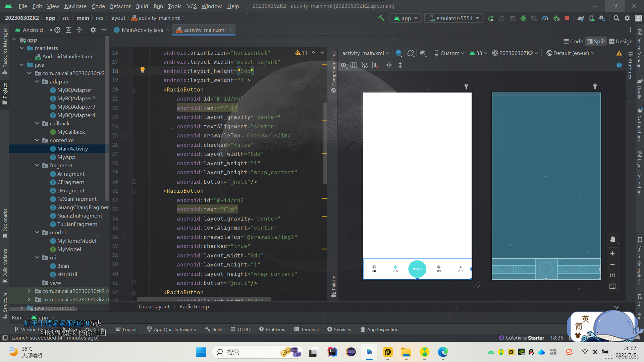Open the Profiler gauge icon
644x362 pixels.
(545, 18)
